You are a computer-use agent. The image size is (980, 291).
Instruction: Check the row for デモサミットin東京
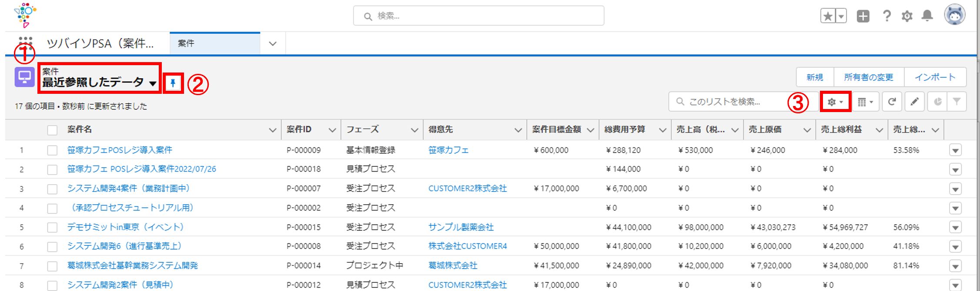tap(52, 228)
